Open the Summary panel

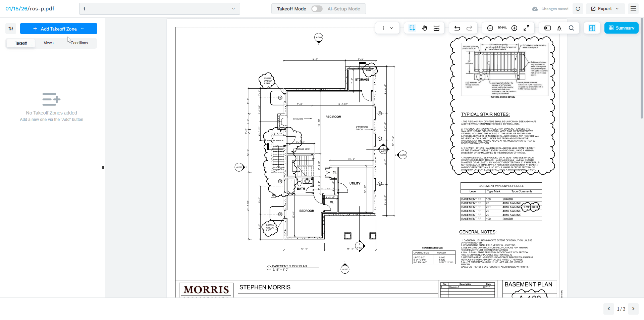click(621, 28)
